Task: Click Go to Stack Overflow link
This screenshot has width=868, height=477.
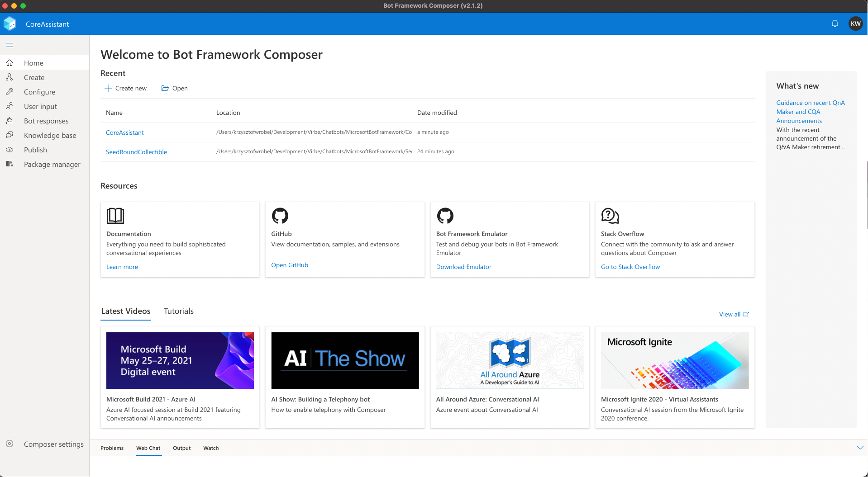Action: (630, 267)
